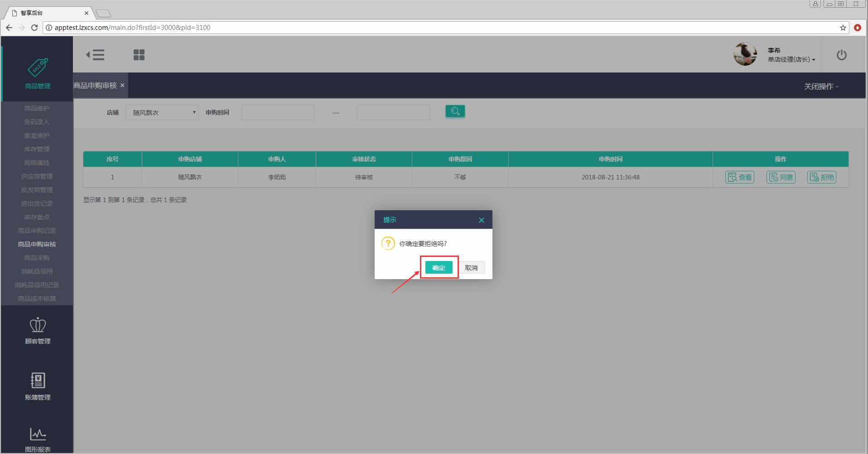This screenshot has height=454, width=868.
Task: Open 顾客管理 crown icon section
Action: [38, 331]
